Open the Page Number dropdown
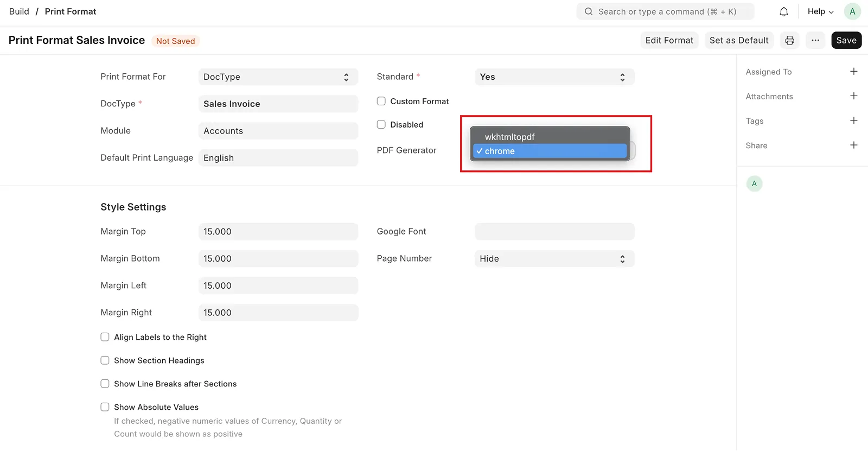This screenshot has width=868, height=451. pos(554,259)
